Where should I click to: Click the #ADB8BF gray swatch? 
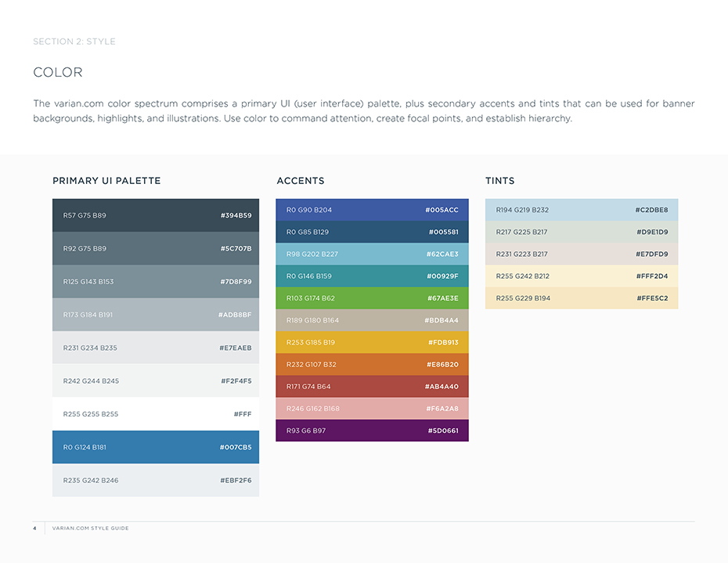156,315
